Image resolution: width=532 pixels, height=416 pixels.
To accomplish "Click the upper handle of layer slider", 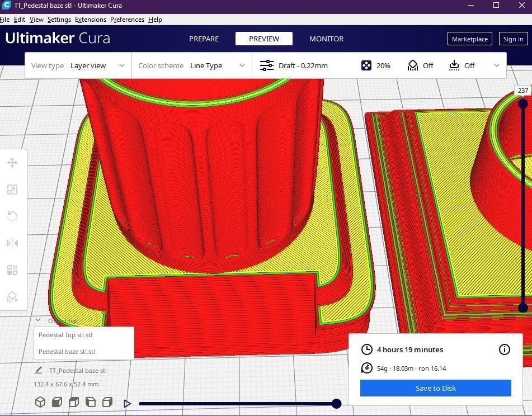I will click(x=523, y=103).
